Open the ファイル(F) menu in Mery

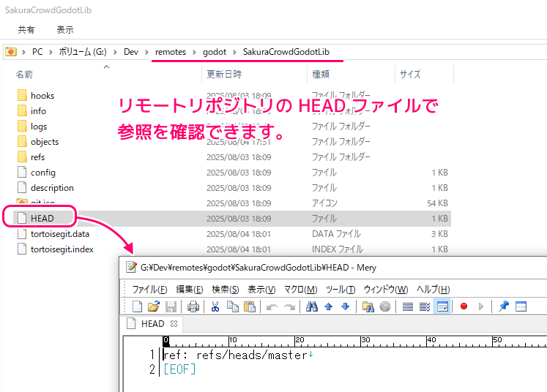coord(149,289)
